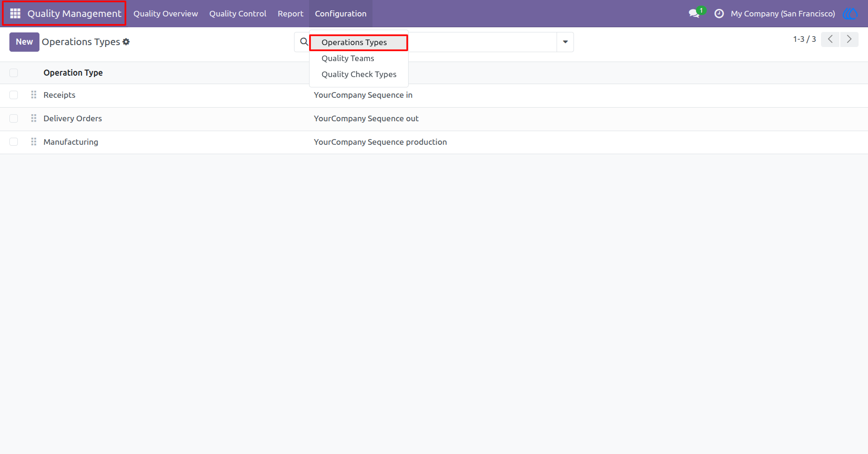Click the search magnifier icon
Viewport: 868px width, 454px height.
pyautogui.click(x=304, y=42)
